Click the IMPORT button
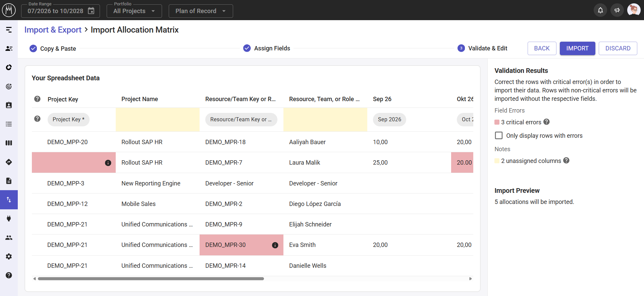 click(577, 48)
